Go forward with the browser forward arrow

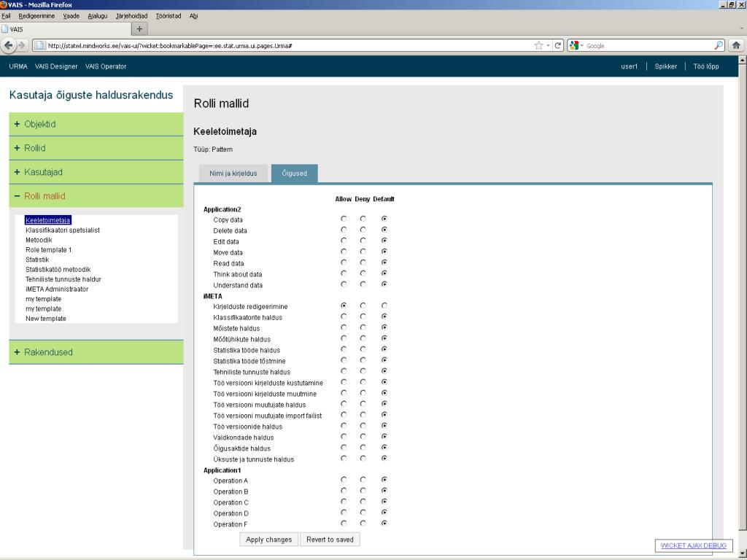[22, 46]
